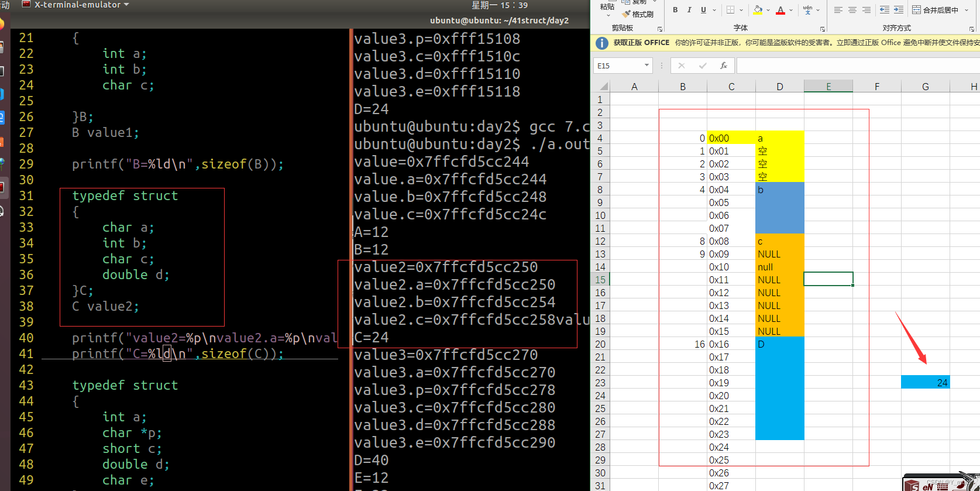Click formula bar cancel X icon
Screen dimensions: 980x491
click(681, 66)
